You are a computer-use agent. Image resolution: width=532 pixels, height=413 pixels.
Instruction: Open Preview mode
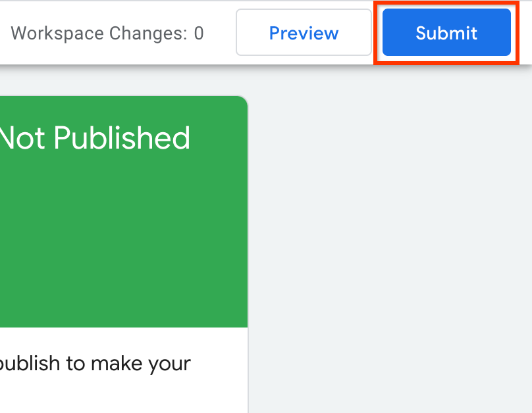(304, 33)
